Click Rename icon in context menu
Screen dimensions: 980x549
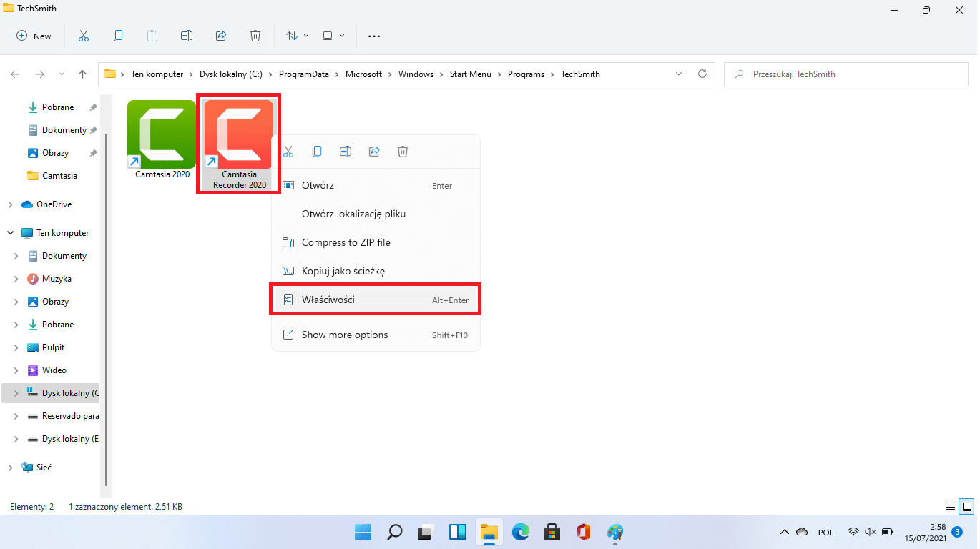(x=346, y=152)
